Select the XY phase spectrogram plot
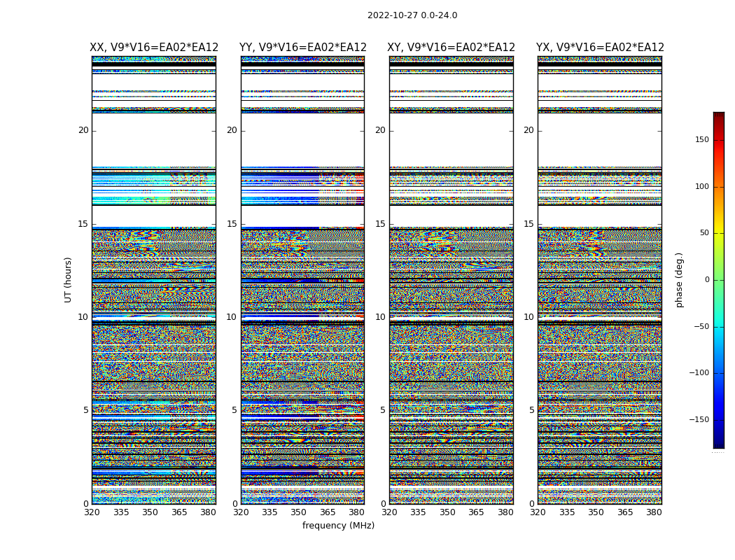 click(451, 280)
